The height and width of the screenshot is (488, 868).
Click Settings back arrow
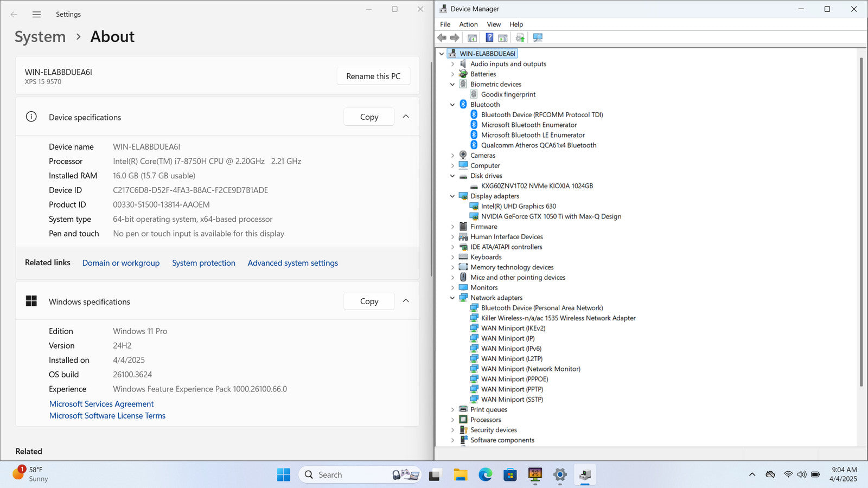tap(14, 15)
